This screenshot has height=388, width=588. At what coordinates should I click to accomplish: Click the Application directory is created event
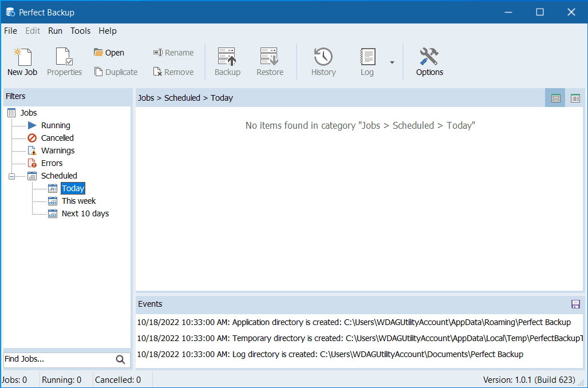[x=354, y=322]
